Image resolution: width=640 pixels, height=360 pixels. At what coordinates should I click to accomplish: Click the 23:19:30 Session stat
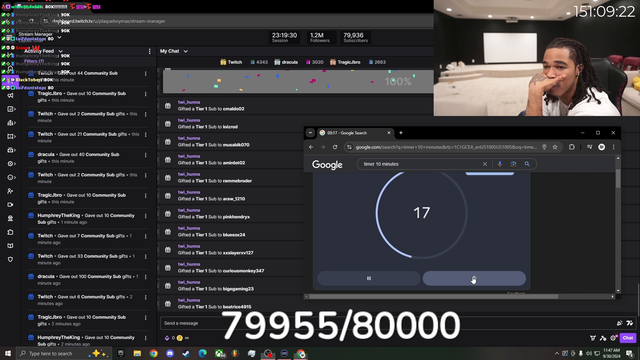pos(284,37)
